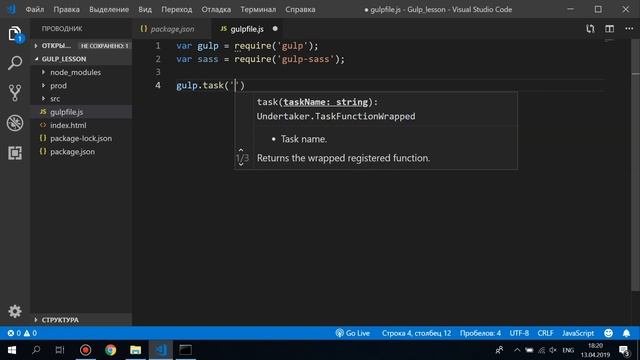The image size is (640, 360).
Task: Open the screen recorder taskbar app
Action: tap(85, 350)
